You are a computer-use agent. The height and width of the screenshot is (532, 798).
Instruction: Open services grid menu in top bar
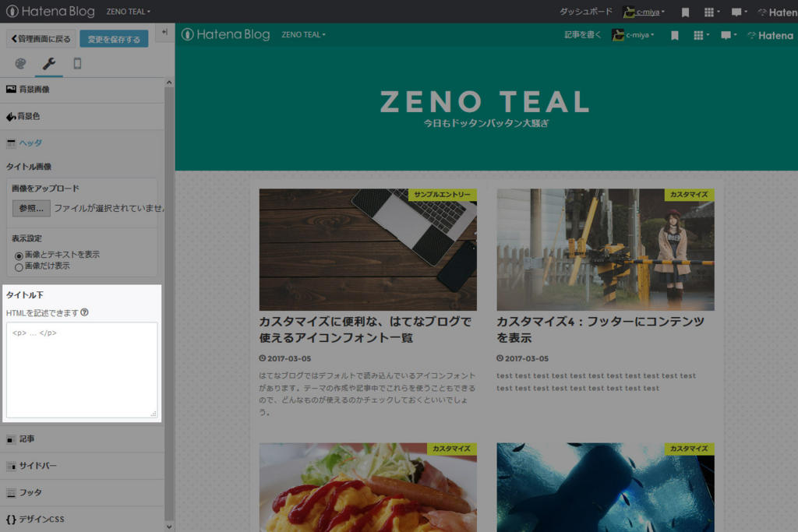point(711,12)
